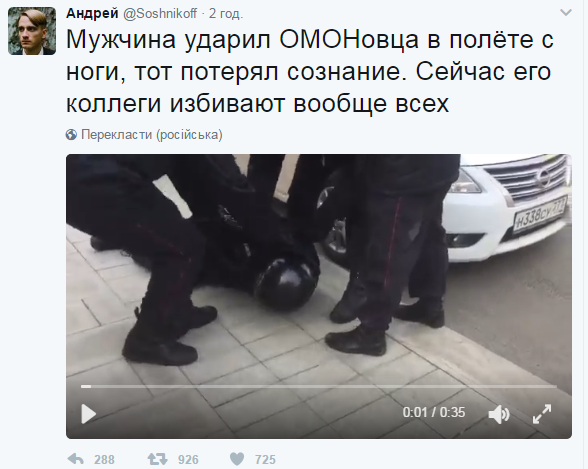588x469 pixels.
Task: Mute the video with speaker icon
Action: pos(499,414)
